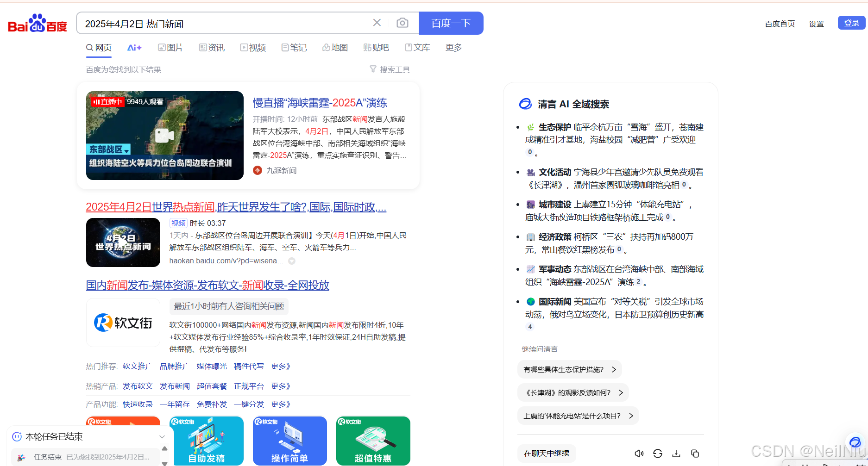Open 快速收录 link
Viewport: 868px width, 466px height.
(x=138, y=404)
